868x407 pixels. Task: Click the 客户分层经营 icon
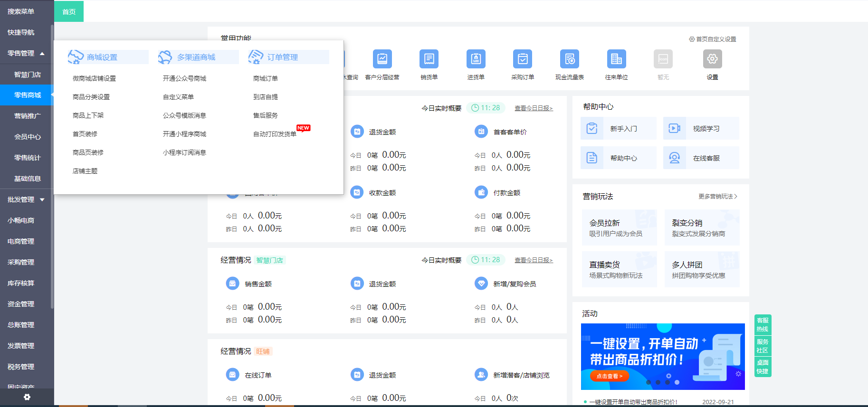pos(382,59)
